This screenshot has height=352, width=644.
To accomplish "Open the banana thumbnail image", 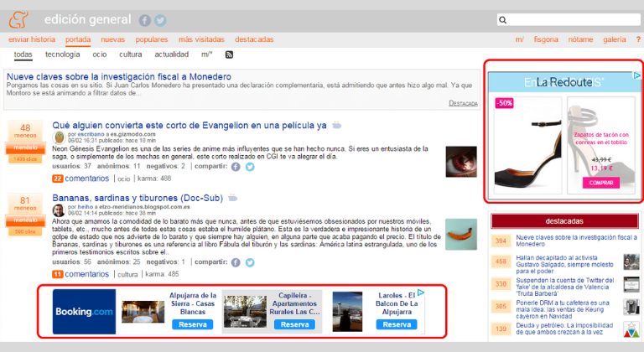I will 461,234.
